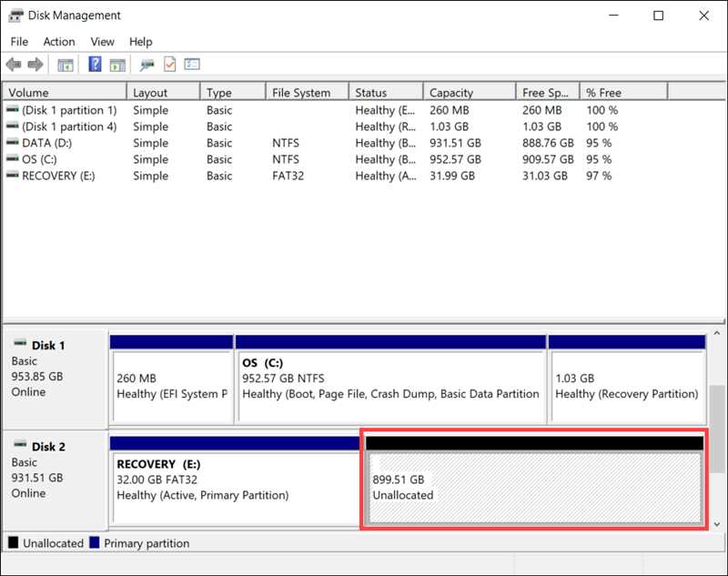Screen dimensions: 728x576
Task: Click the '97 %' free percentage cell
Action: (599, 176)
